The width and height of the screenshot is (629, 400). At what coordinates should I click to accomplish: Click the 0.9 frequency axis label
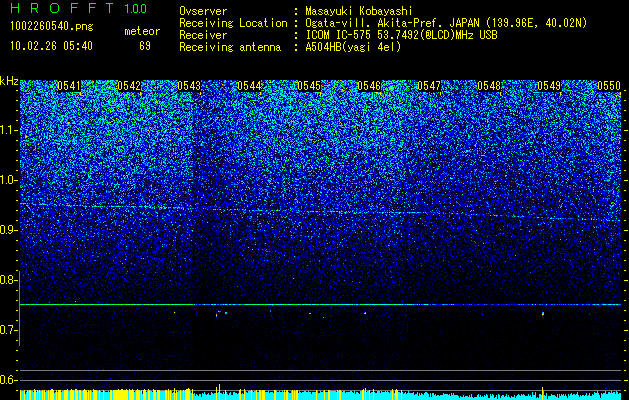[8, 230]
